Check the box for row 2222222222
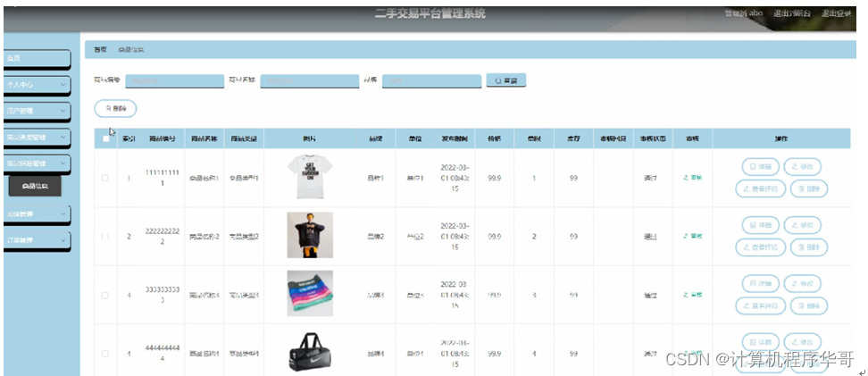This screenshot has height=376, width=868. coord(105,237)
